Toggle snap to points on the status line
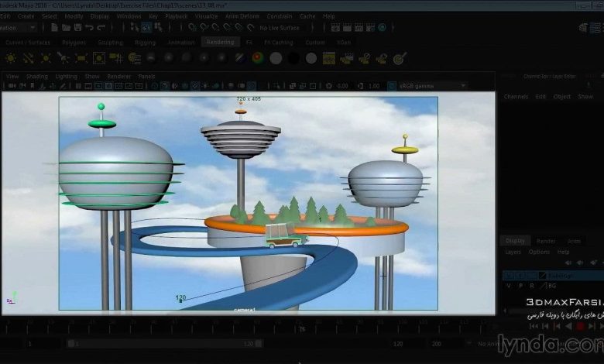Viewport: 604px width, 364px height. [216, 27]
